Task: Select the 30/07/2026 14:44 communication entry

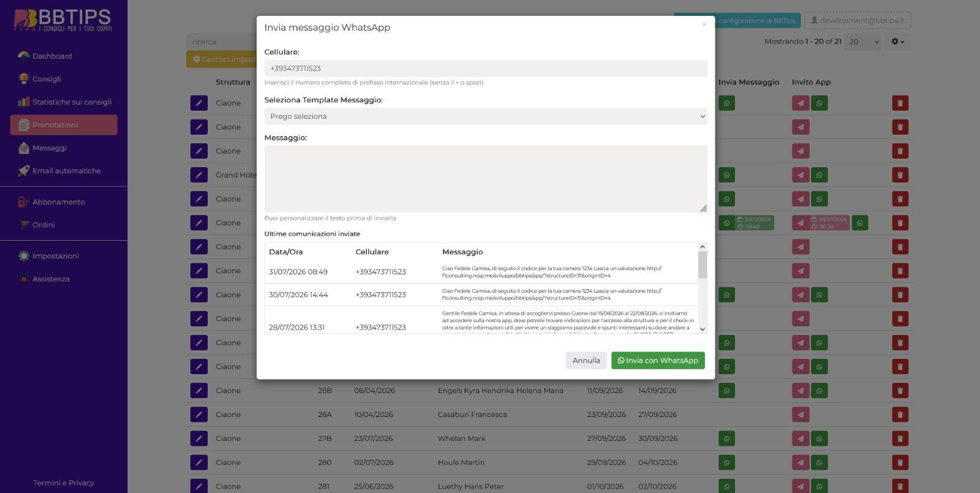Action: 481,295
